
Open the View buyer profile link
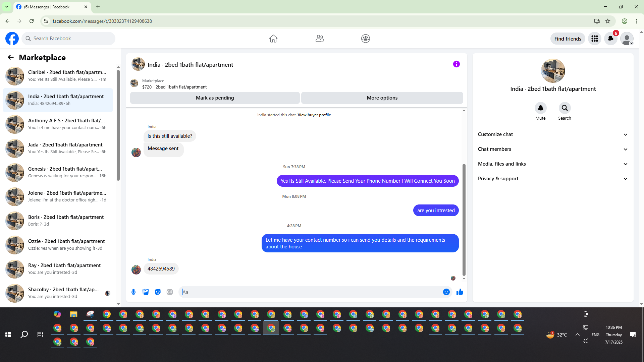(314, 115)
